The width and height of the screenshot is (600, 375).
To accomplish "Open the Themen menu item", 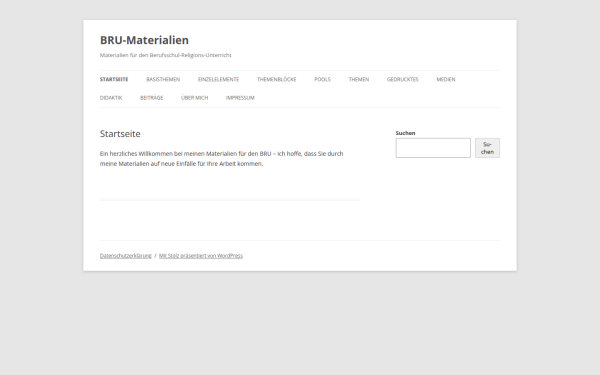I will [x=359, y=80].
